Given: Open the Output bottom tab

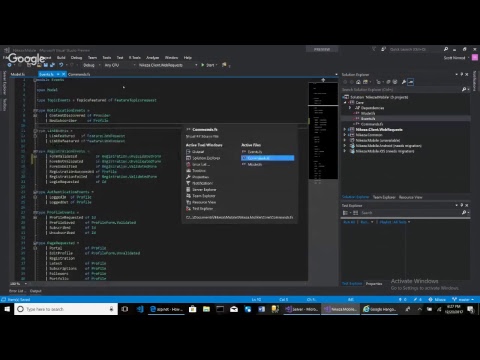Looking at the screenshot, I should [x=35, y=291].
